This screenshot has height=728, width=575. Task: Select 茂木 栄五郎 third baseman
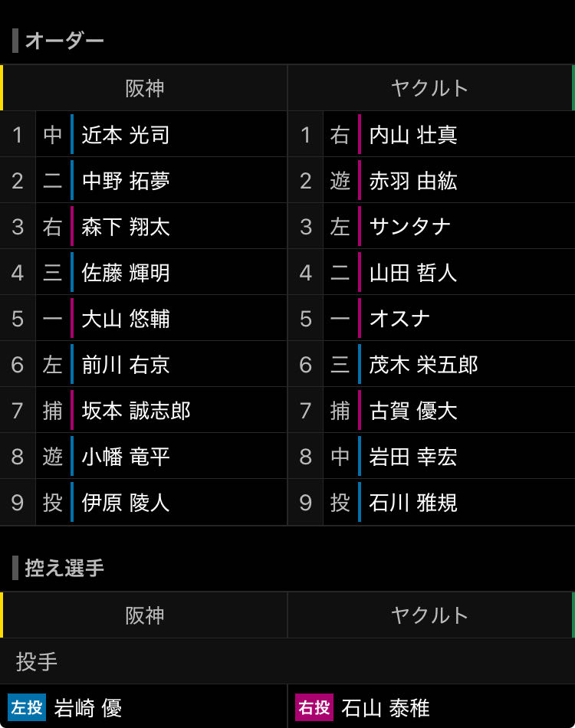coord(424,365)
